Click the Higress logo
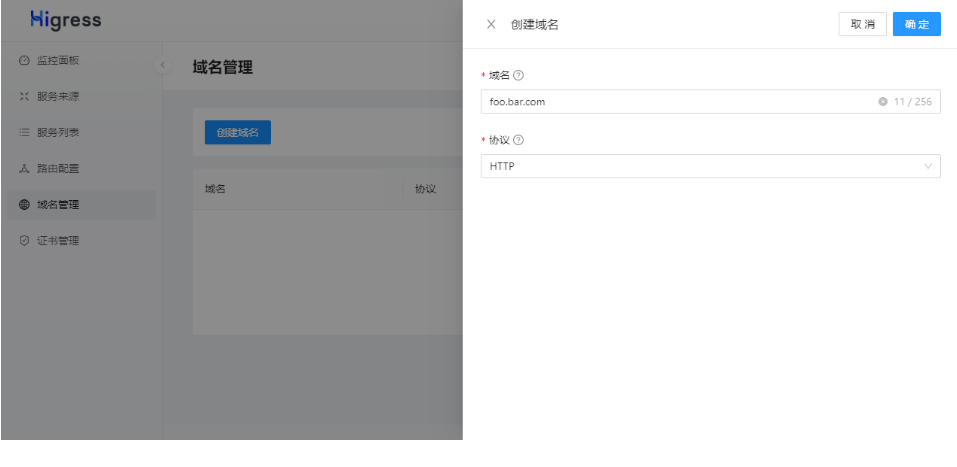This screenshot has width=957, height=467. [x=65, y=20]
